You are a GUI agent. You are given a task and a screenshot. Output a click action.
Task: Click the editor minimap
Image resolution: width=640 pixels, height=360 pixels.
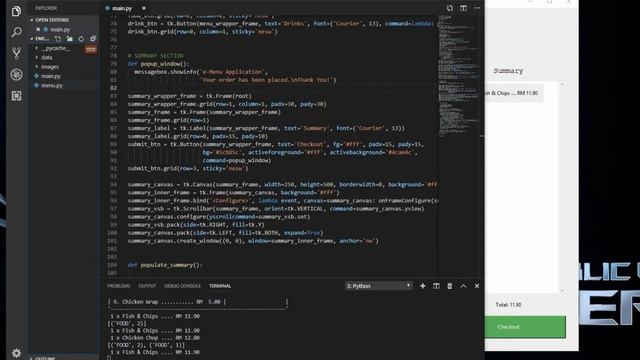[460, 76]
